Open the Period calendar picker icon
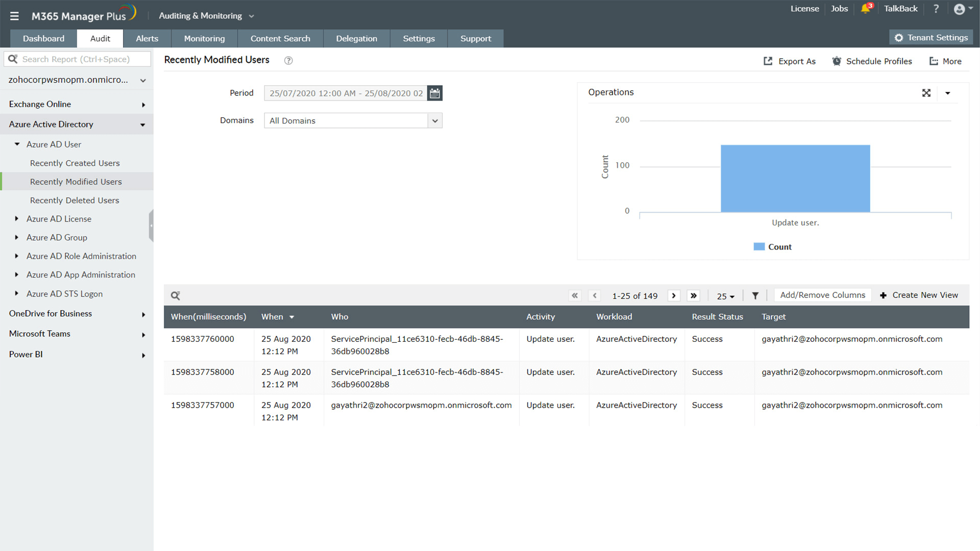Viewport: 980px width, 551px height. pos(434,93)
